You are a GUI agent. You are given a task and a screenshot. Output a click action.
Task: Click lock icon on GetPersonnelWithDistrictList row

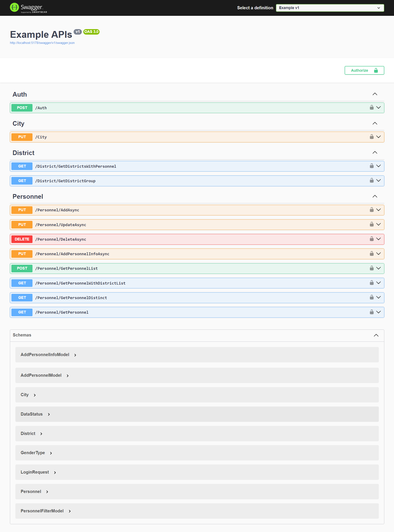(x=372, y=283)
